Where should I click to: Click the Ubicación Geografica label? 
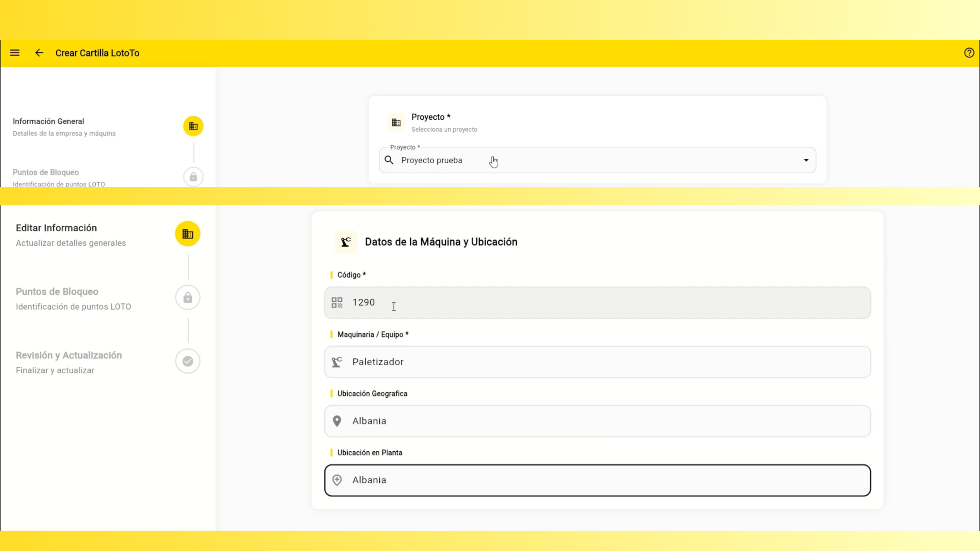click(x=372, y=394)
